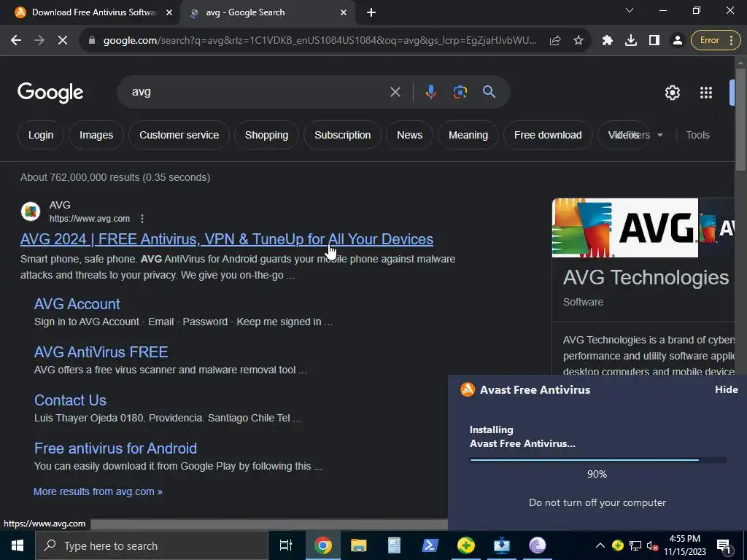Click the address bar URL

(320, 41)
